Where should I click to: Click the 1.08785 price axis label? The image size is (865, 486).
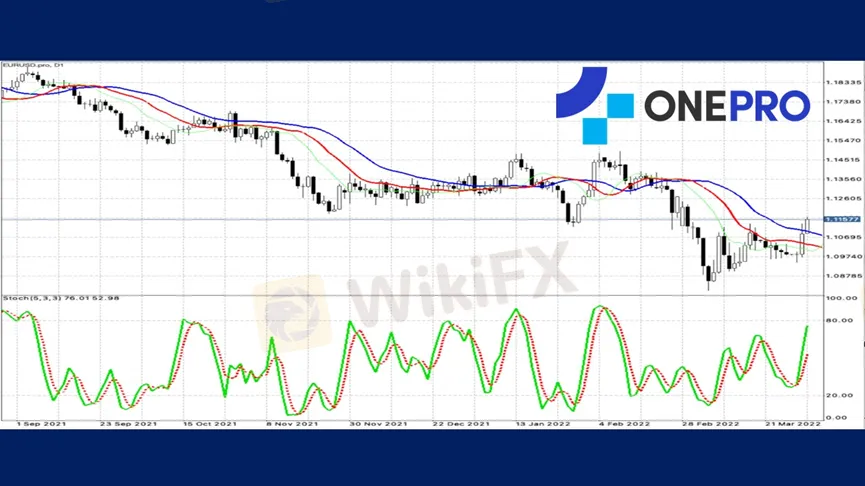click(x=843, y=276)
